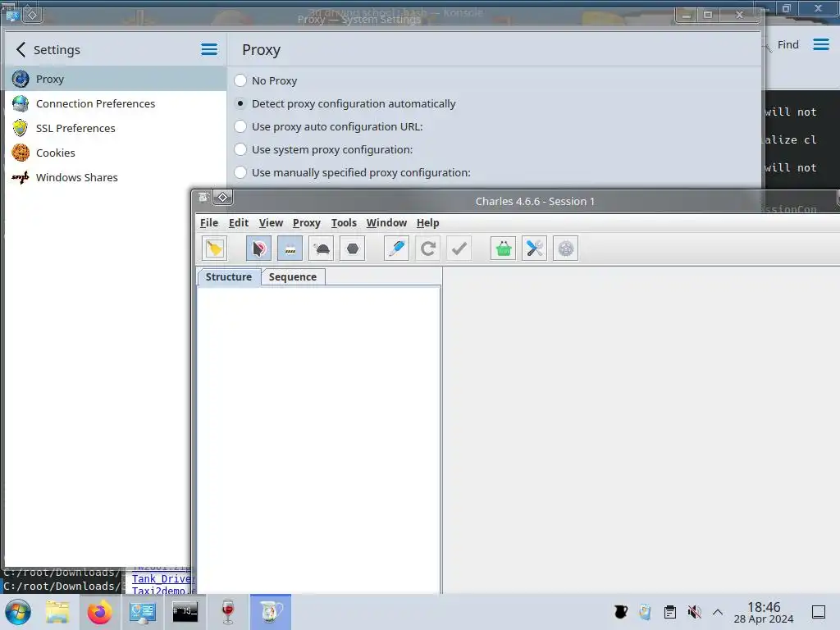Open the Konsole hamburger menu
This screenshot has height=630, width=840.
(821, 44)
